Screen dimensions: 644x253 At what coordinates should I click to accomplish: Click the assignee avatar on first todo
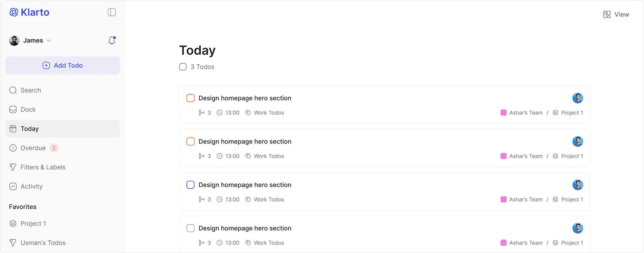click(x=578, y=98)
